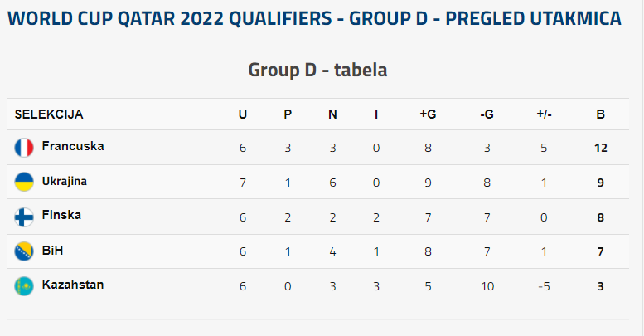This screenshot has width=644, height=336.
Task: Open the Francuska team link
Action: pyautogui.click(x=73, y=146)
